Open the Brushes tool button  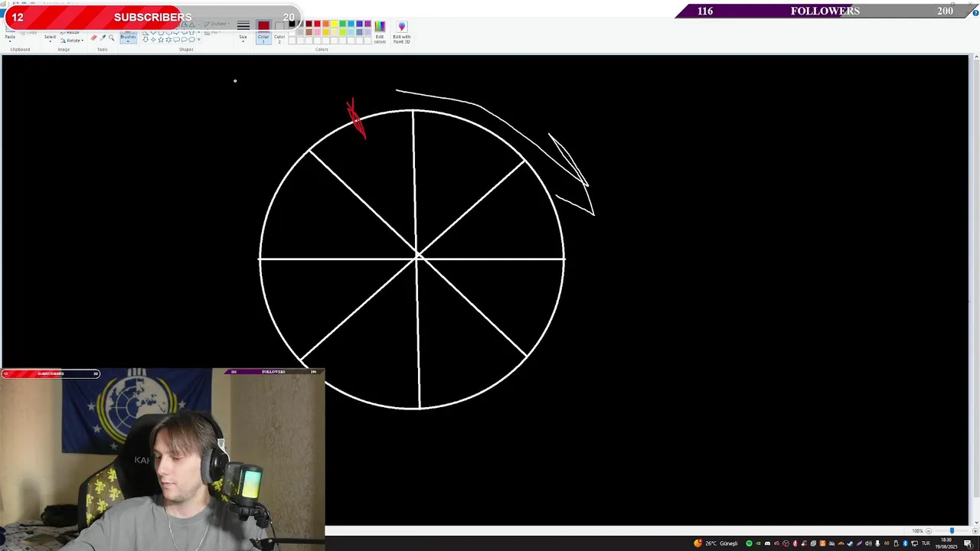click(x=128, y=38)
